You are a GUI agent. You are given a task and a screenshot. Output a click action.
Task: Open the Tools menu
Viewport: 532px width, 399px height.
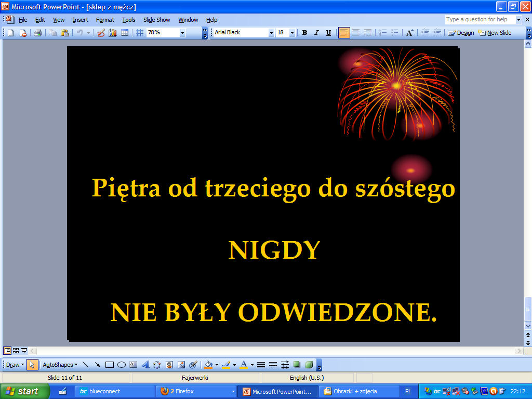129,20
